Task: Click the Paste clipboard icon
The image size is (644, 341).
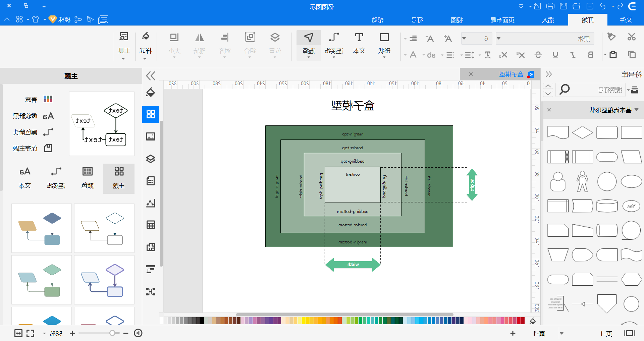Action: (613, 54)
